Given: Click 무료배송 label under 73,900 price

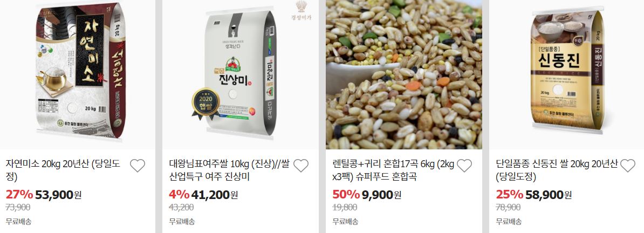Looking at the screenshot, I should tap(18, 222).
